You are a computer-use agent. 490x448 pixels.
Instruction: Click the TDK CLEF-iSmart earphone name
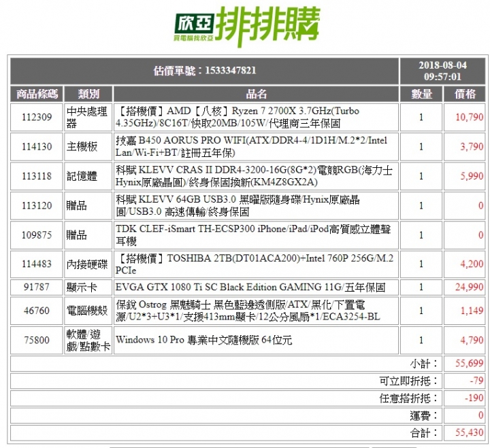tap(253, 235)
